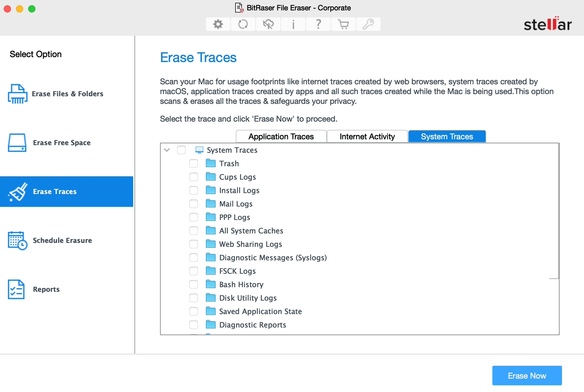584x392 pixels.
Task: Click the Cups Logs folder icon
Action: pos(211,177)
